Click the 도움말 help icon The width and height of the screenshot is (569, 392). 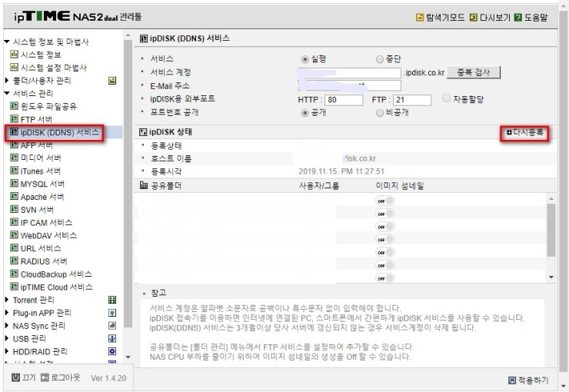[x=518, y=17]
